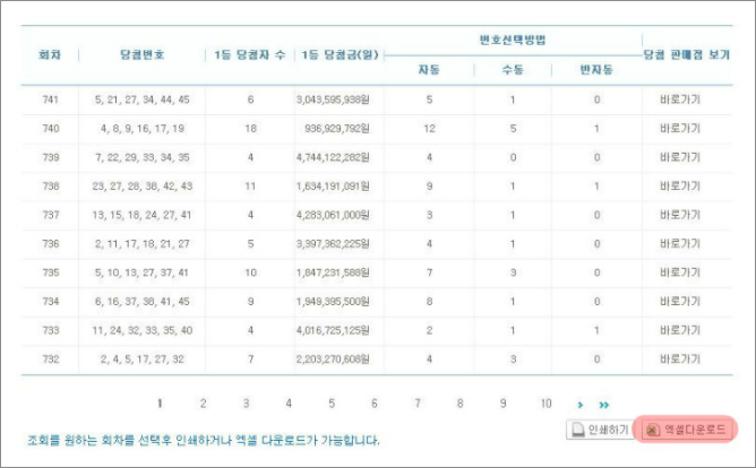Click prize amount 4,744,122,282원
The image size is (756, 468).
point(333,157)
